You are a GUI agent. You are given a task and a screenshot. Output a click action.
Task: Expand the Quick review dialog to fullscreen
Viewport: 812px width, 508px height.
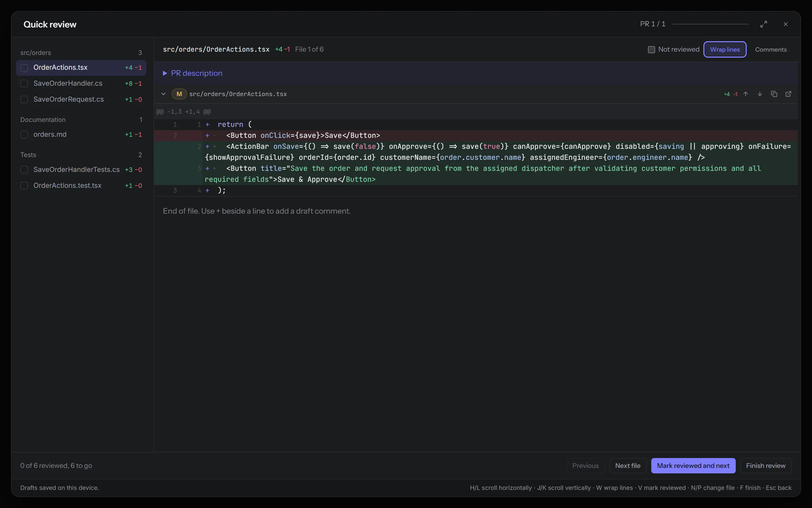pyautogui.click(x=763, y=24)
